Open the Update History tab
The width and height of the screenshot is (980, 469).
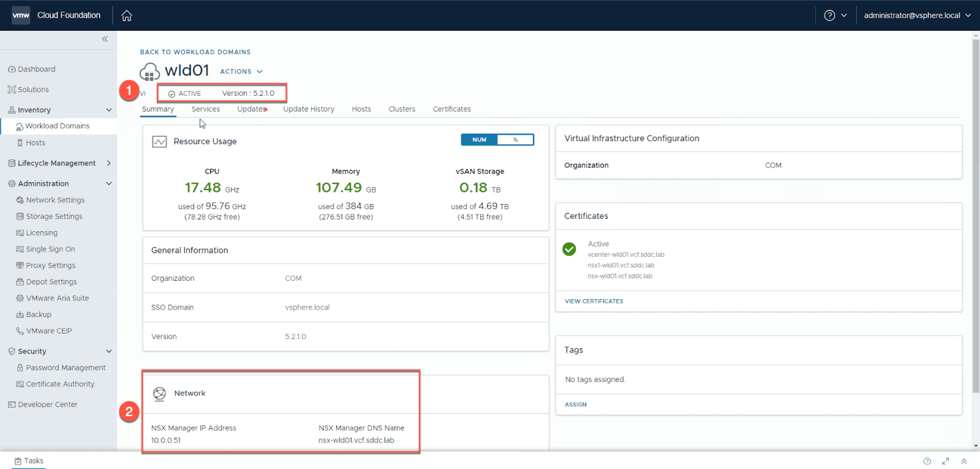point(309,109)
